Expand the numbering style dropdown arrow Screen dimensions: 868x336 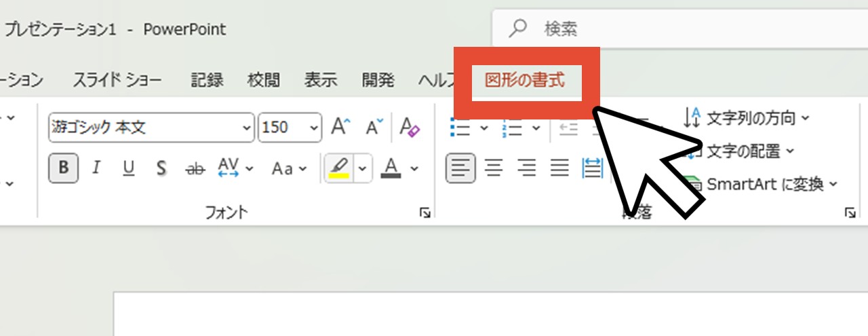coord(535,127)
